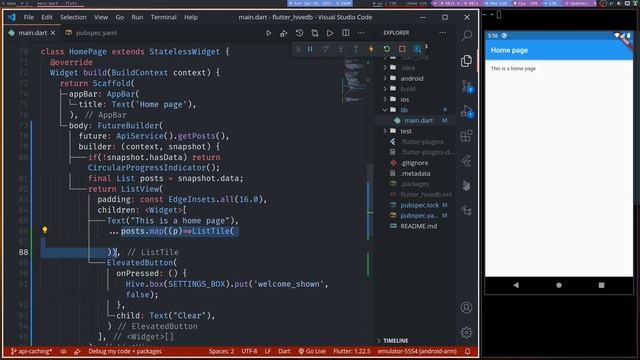Open README.md file
The image size is (640, 360).
(x=414, y=226)
